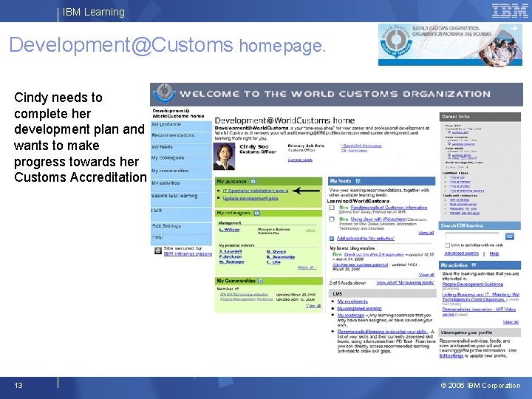Click the My Communities help icon
Viewport: 532px width, 399px height.
pyautogui.click(x=261, y=281)
